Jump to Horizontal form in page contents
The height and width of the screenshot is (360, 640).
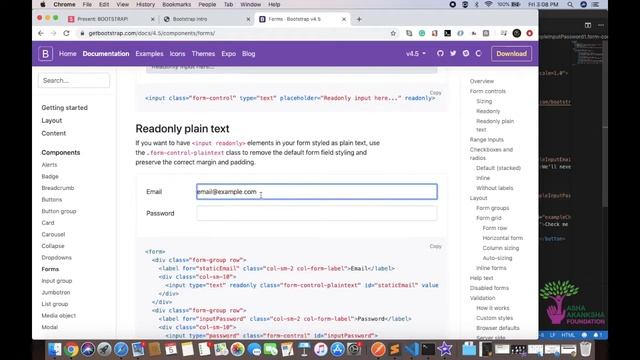coord(502,238)
